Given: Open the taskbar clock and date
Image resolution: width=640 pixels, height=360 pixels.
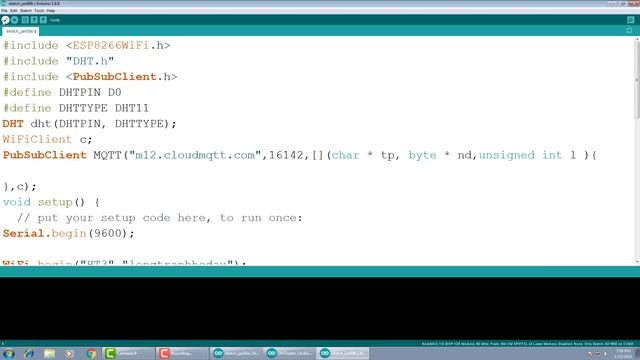Looking at the screenshot, I should click(x=623, y=354).
